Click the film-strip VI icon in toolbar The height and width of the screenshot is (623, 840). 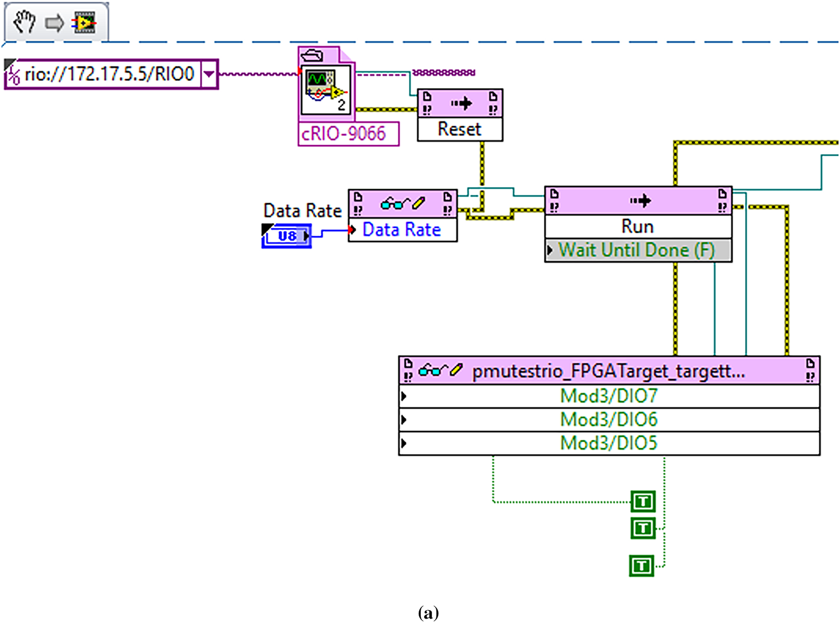point(85,23)
